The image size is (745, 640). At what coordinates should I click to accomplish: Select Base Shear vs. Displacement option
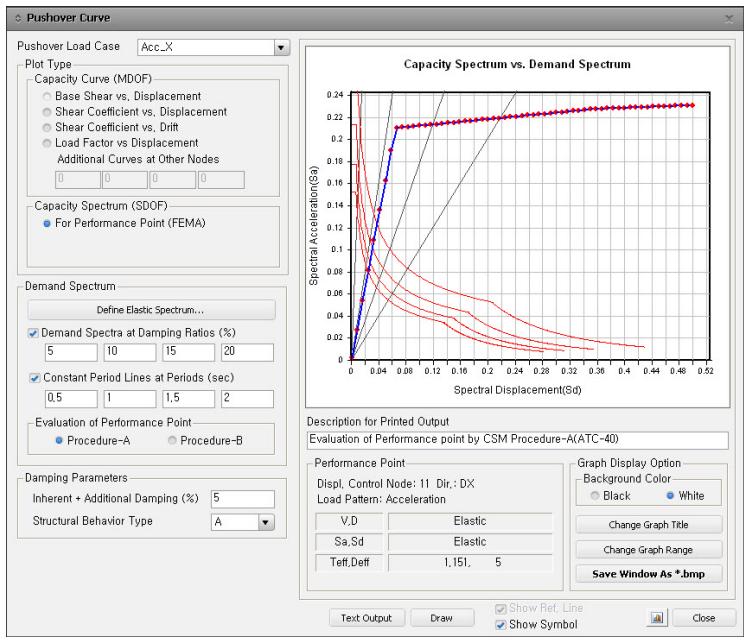47,96
